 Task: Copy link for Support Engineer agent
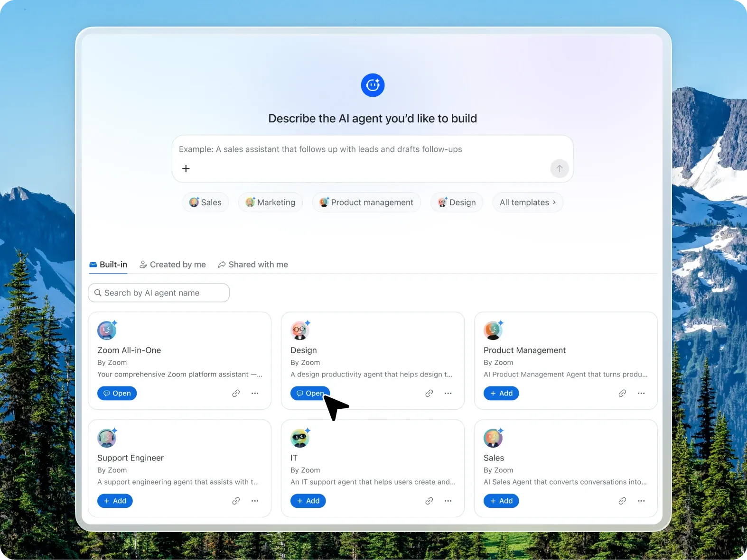[236, 501]
